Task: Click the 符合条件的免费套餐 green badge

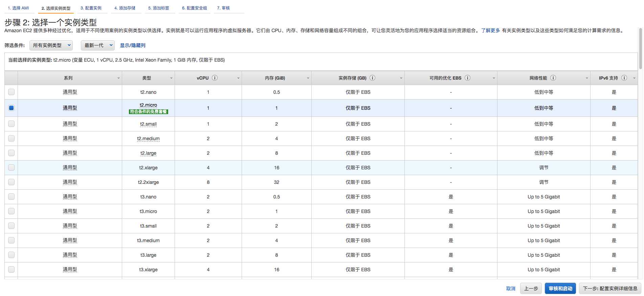Action: (148, 112)
